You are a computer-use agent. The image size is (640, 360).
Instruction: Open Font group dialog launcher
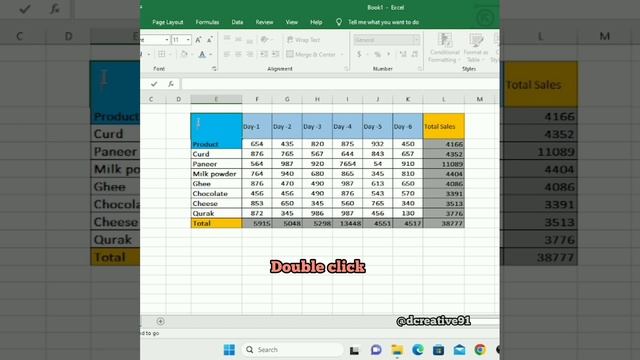pyautogui.click(x=214, y=69)
